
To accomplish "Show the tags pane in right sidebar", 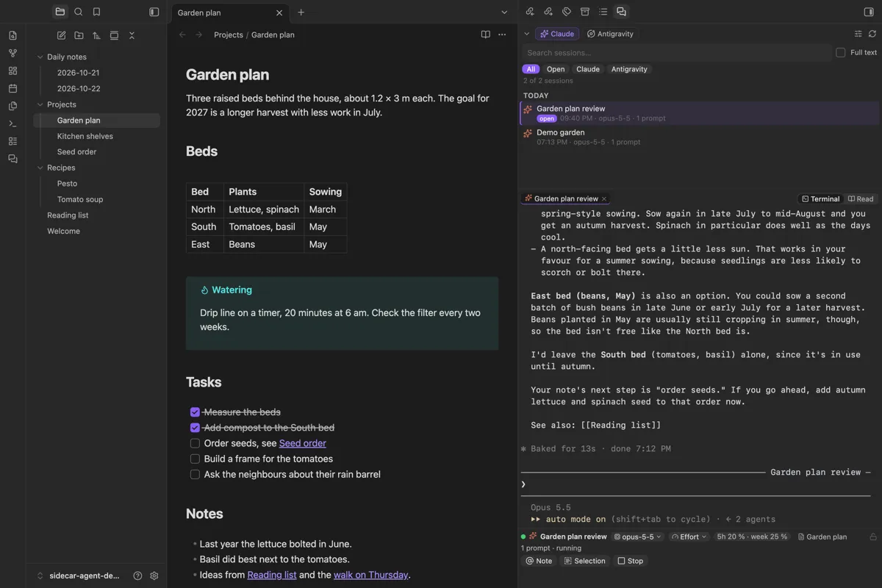I will pos(567,12).
